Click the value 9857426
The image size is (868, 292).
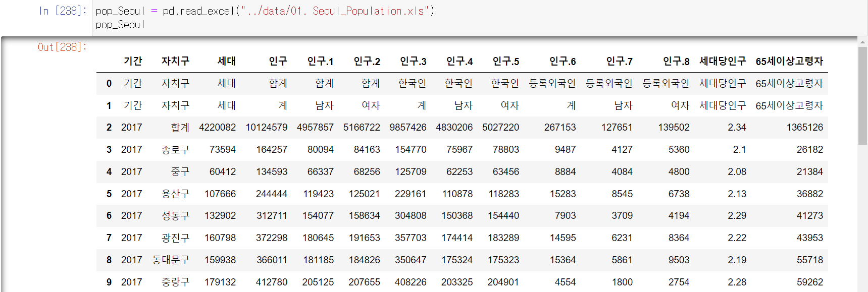[408, 127]
